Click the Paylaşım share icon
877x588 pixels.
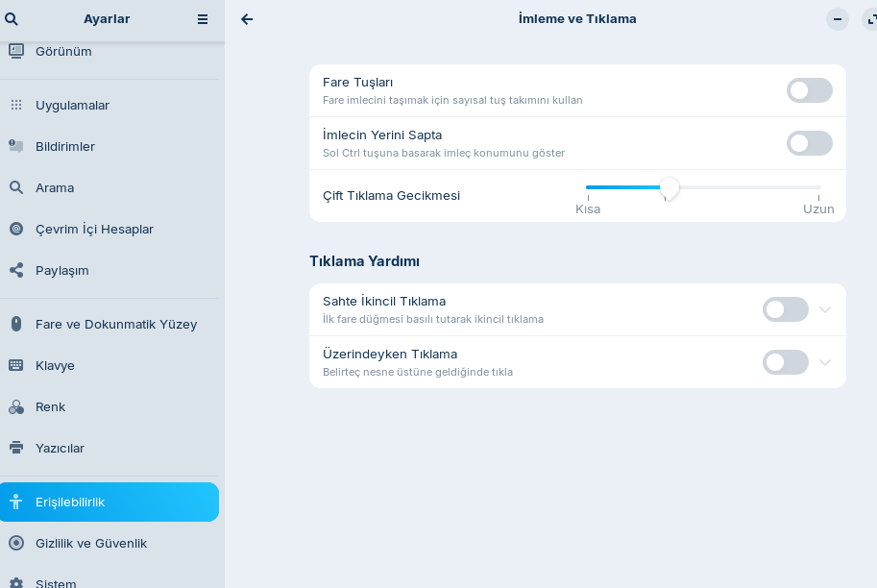[x=16, y=270]
